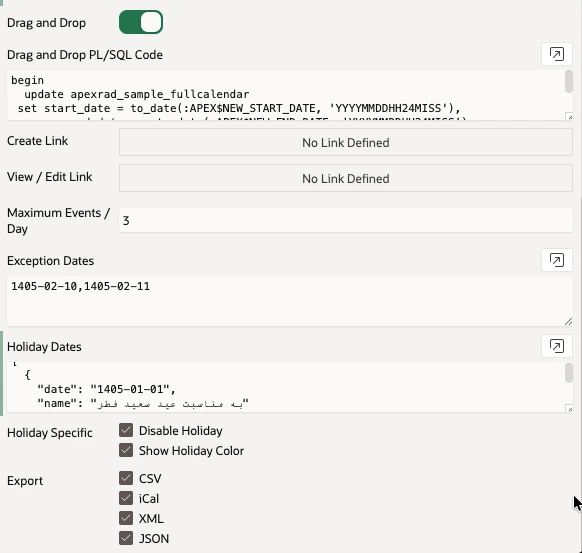582x553 pixels.
Task: Define the Create Link target
Action: (346, 143)
